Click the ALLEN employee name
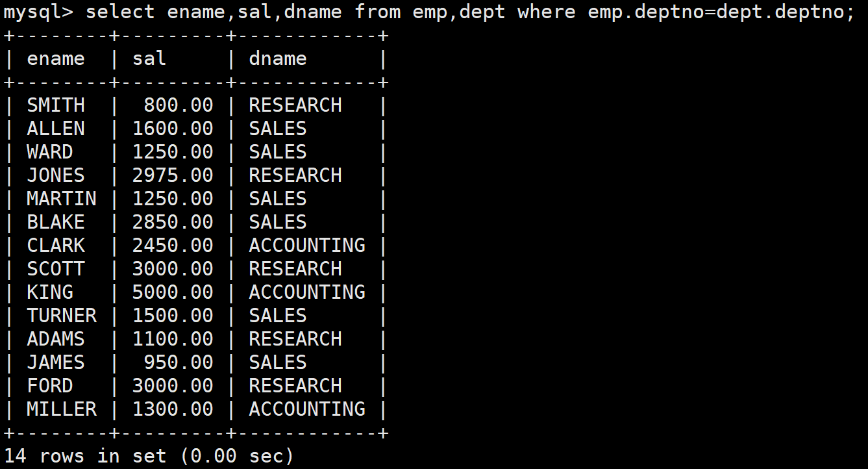Screen dimensions: 868x469 pos(56,129)
